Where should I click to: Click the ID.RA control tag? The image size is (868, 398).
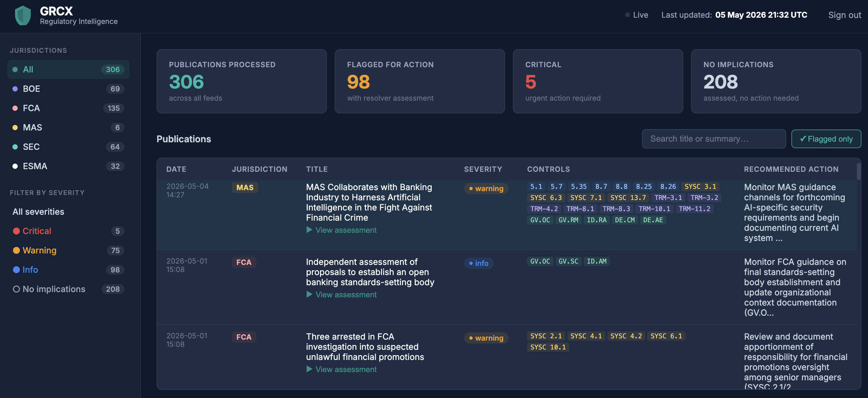coord(596,220)
